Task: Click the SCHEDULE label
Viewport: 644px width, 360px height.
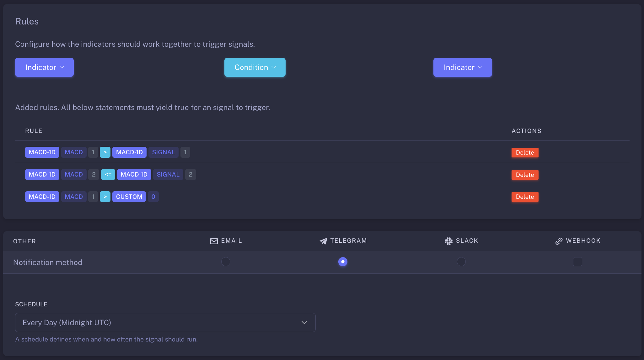Action: (x=31, y=304)
